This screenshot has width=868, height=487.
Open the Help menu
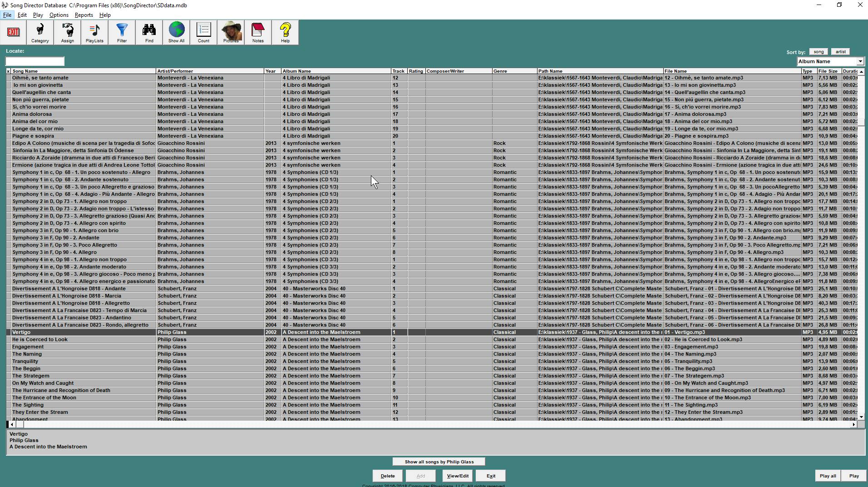[x=105, y=15]
